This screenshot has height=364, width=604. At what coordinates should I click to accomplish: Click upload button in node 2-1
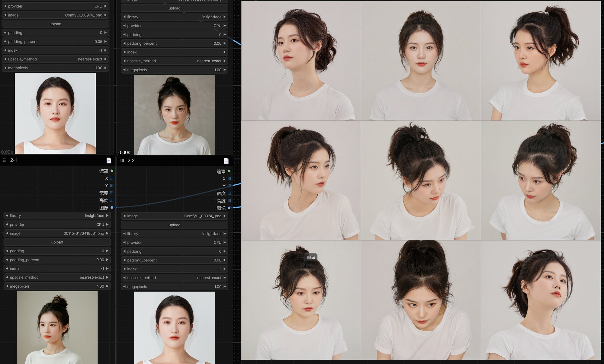coord(57,242)
